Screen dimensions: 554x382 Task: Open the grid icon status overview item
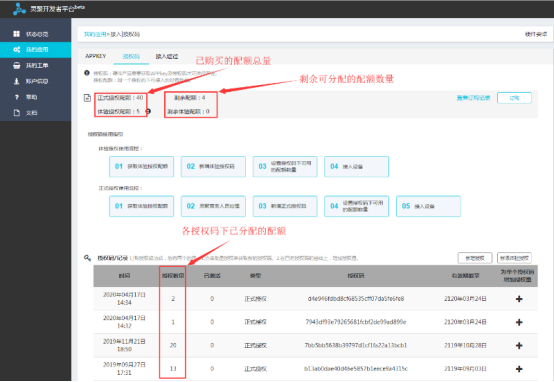tap(17, 34)
